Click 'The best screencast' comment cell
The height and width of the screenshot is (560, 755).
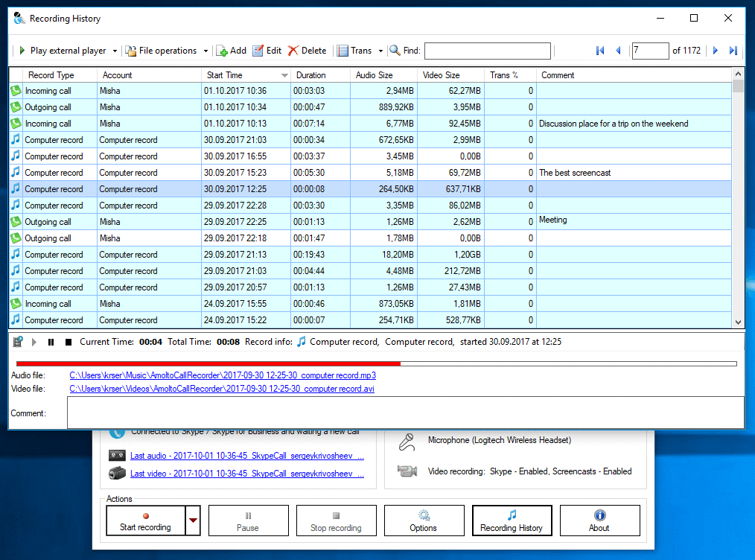(634, 173)
